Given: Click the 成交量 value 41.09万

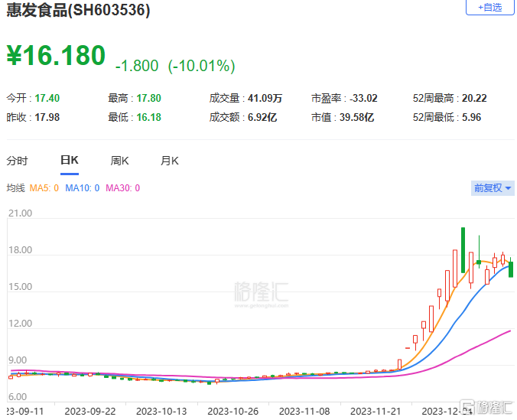Looking at the screenshot, I should [x=265, y=98].
